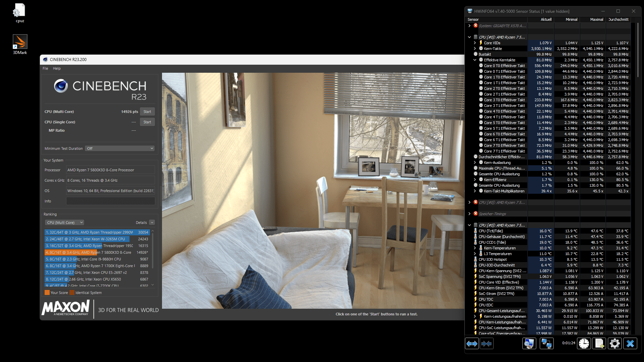The height and width of the screenshot is (362, 644).
Task: Click thermometer icon beside CPU (Tctl/Tdie)
Action: [475, 231]
